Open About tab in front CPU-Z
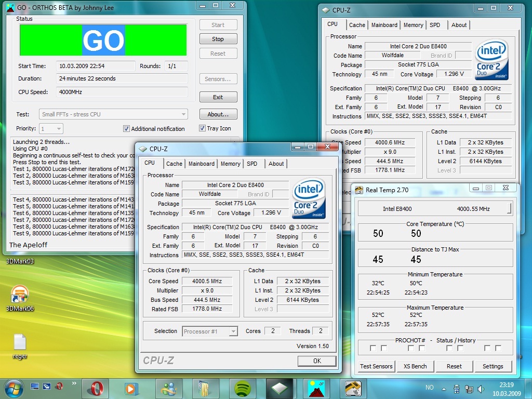Viewport: 532px width, 399px height. coord(276,164)
